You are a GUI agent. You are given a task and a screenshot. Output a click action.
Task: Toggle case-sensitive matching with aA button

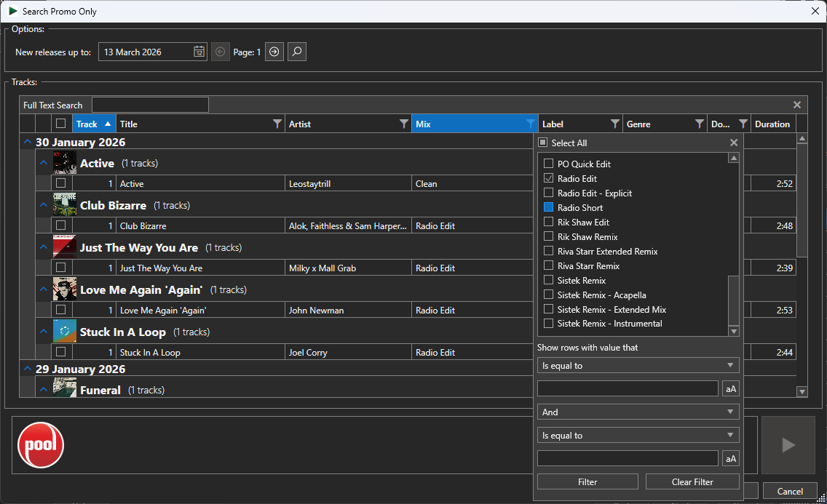[x=730, y=388]
